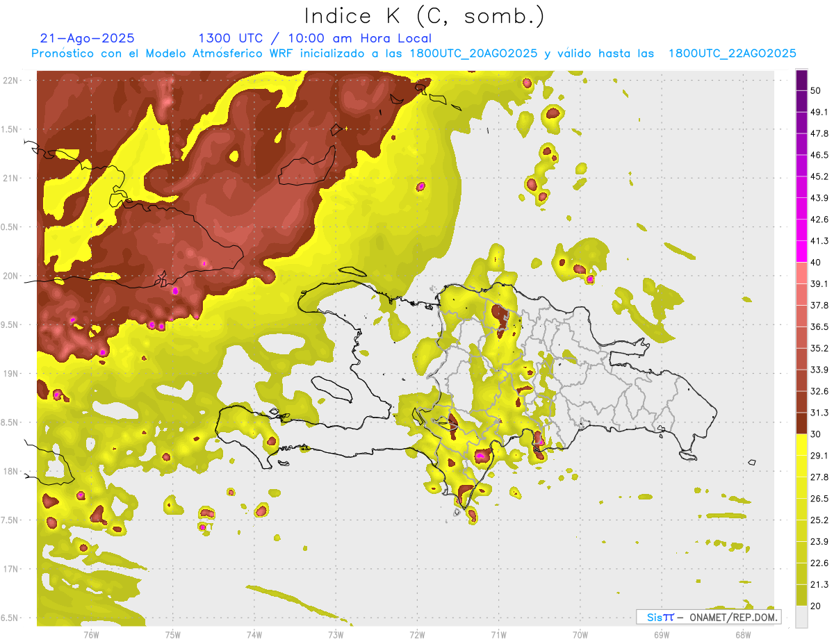Click the '68W' longitude label

click(x=743, y=634)
